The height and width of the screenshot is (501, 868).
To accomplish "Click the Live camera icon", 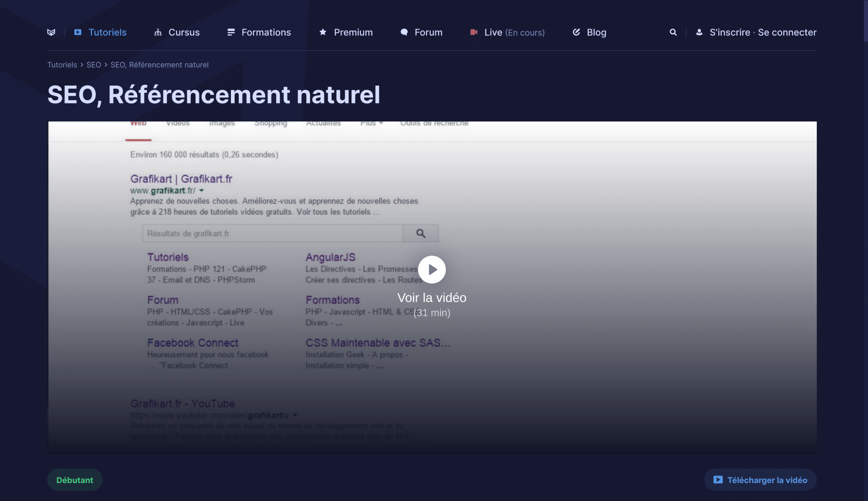I will pos(474,32).
